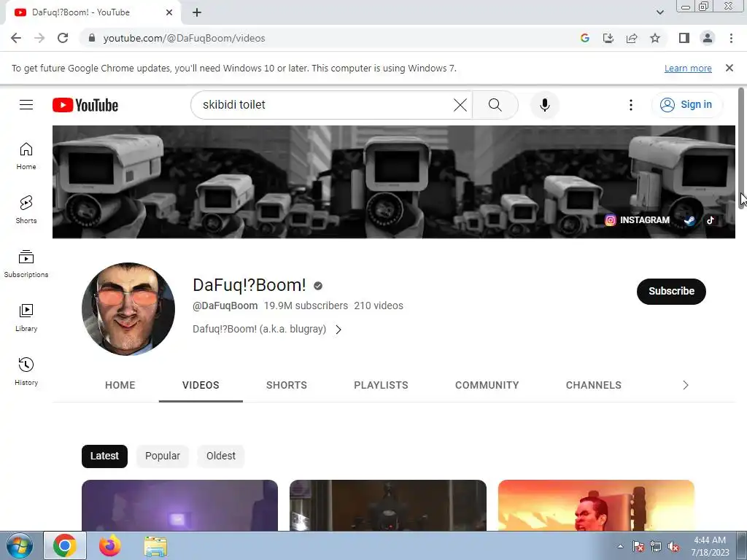Click the Google icon in the address bar
The image size is (747, 560).
click(585, 38)
